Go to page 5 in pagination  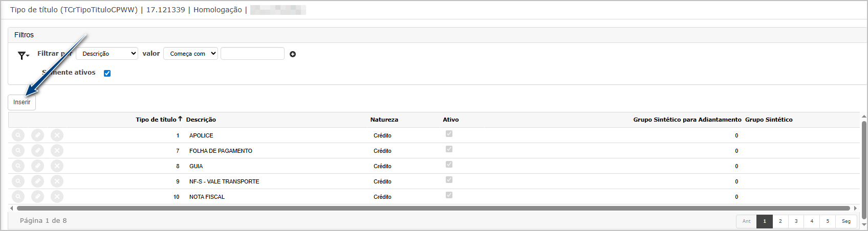pos(827,221)
